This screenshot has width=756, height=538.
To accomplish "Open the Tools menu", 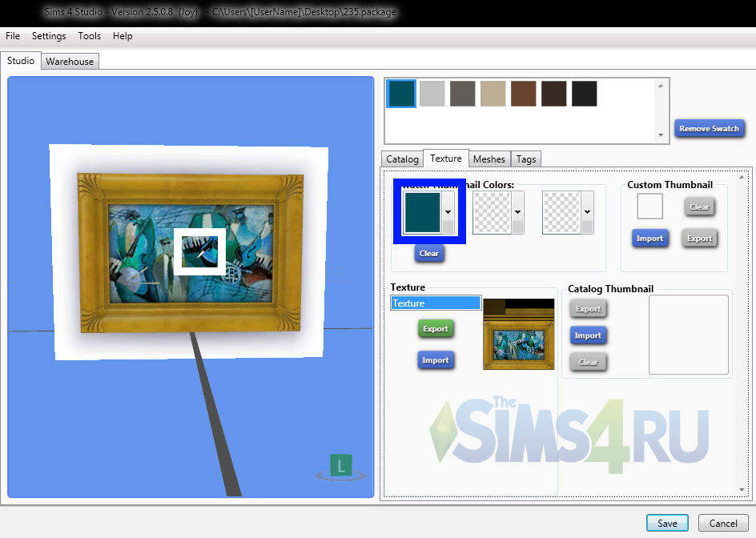I will [x=90, y=36].
